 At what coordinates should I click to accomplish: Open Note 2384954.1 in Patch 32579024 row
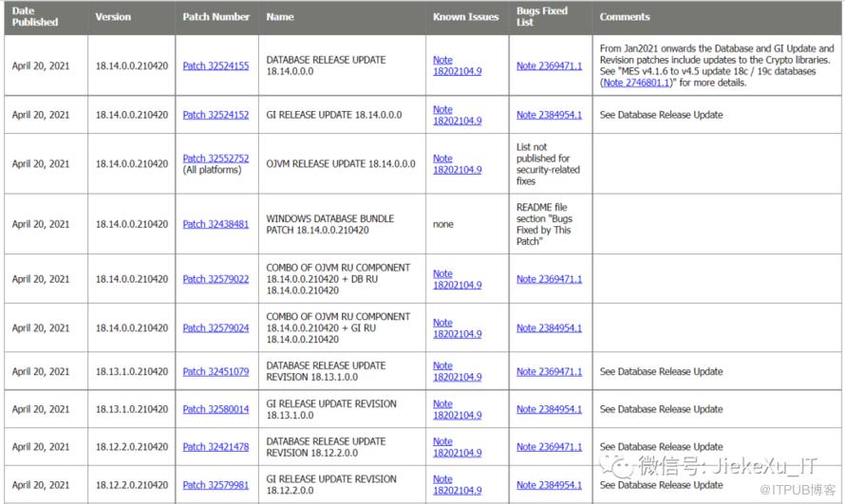pos(549,327)
